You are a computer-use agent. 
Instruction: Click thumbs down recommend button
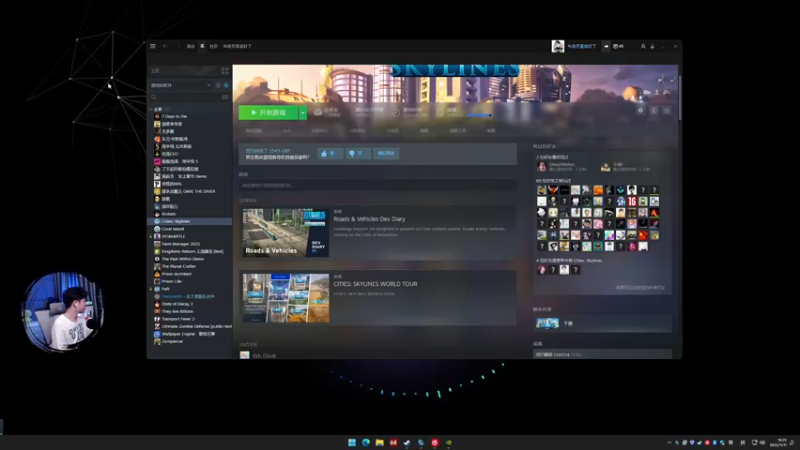click(358, 153)
